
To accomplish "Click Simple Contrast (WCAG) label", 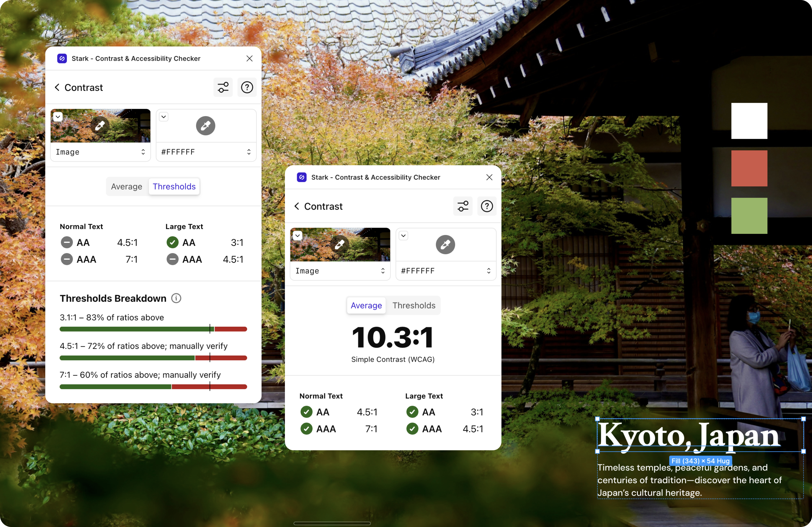I will (x=393, y=359).
